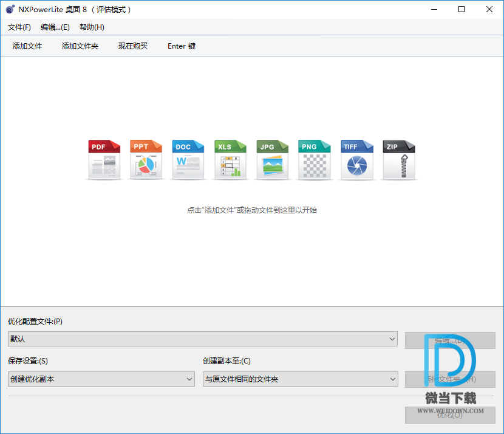This screenshot has height=434, width=504.
Task: Click 添加文件 toolbar button
Action: click(27, 46)
